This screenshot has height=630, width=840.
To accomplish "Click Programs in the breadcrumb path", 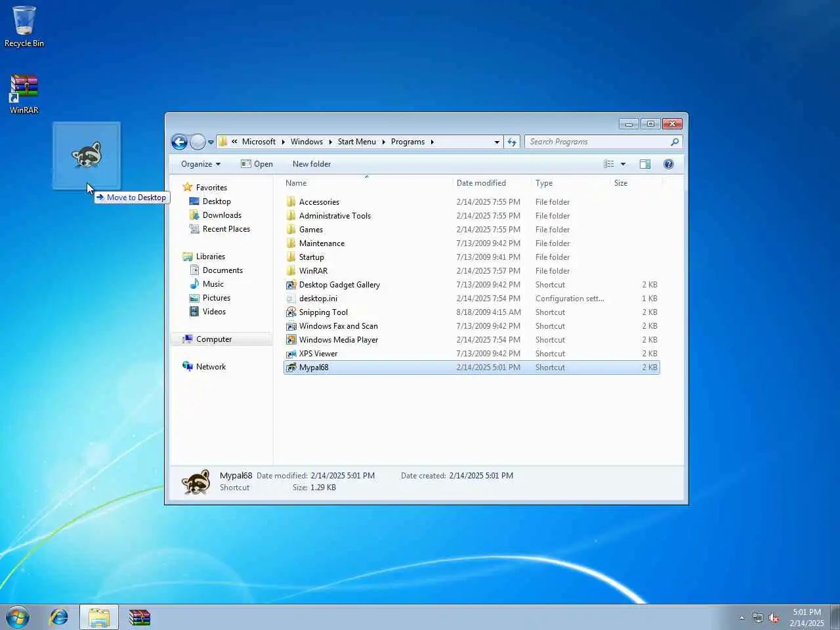I will [408, 142].
